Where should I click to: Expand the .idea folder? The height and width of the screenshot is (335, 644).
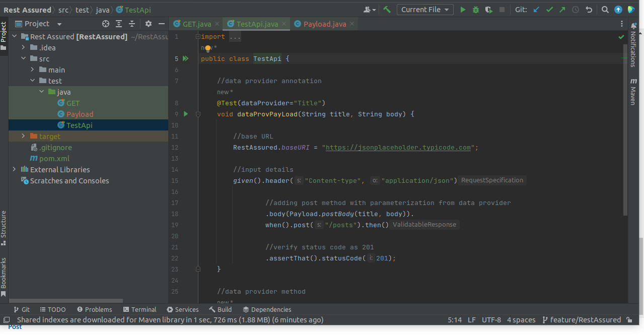[23, 47]
